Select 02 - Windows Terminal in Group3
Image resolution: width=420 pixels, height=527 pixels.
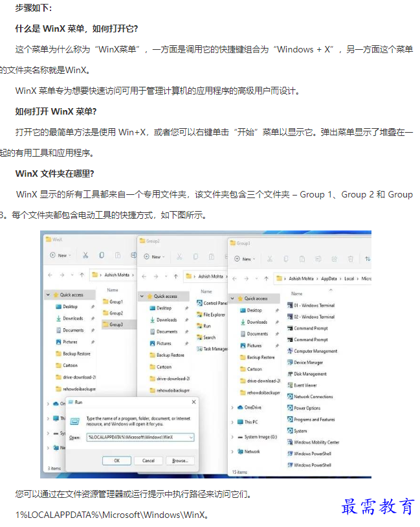pos(311,317)
